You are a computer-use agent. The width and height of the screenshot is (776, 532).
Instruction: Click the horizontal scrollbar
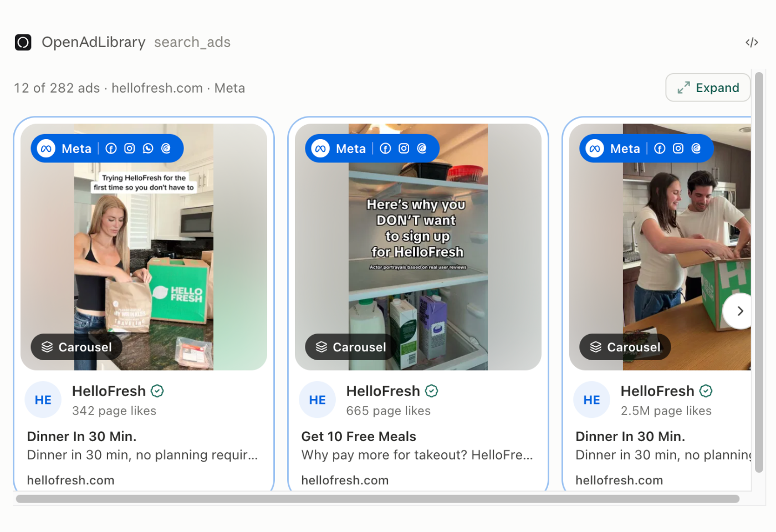[x=377, y=499]
